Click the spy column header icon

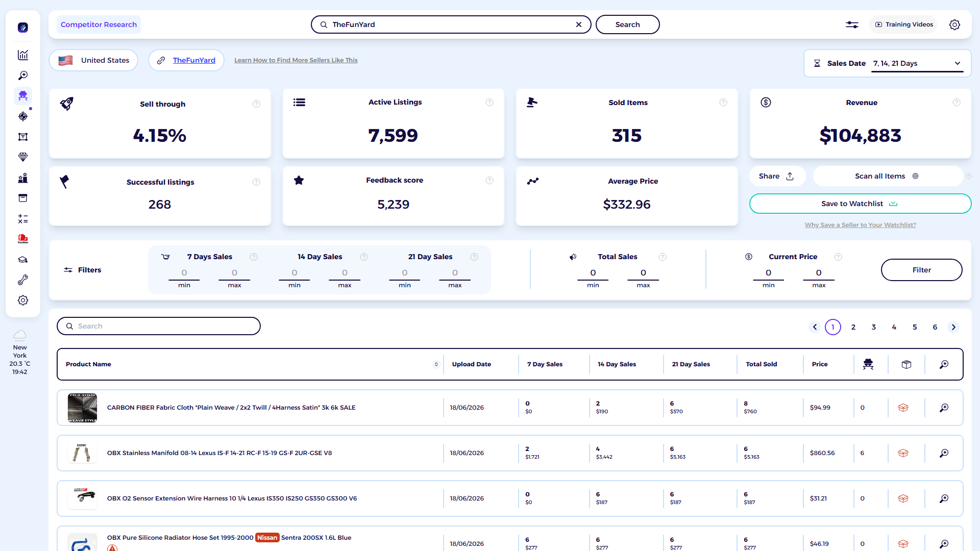point(868,364)
